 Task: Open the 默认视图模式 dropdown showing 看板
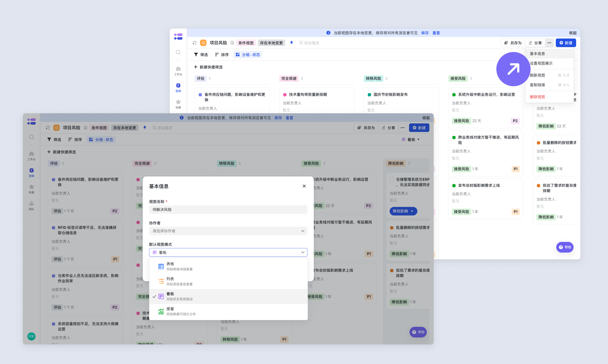228,252
